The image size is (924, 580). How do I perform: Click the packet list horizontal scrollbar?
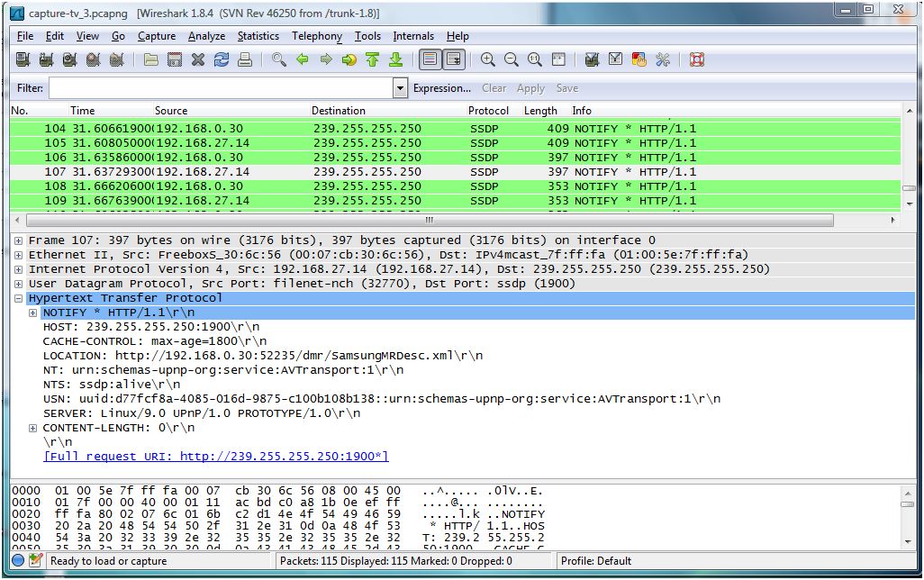tap(430, 220)
